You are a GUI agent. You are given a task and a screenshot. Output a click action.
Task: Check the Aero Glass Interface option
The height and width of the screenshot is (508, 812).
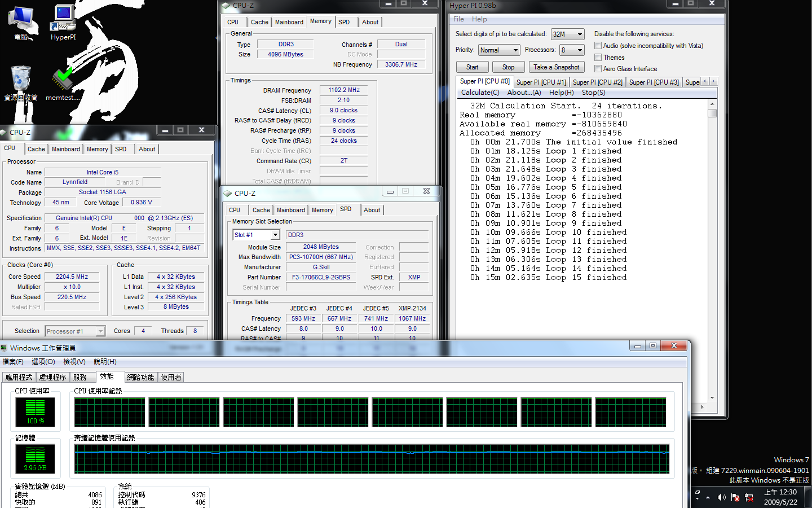click(x=598, y=68)
